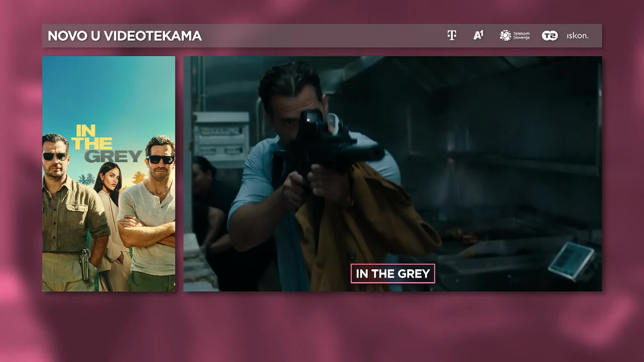Image resolution: width=644 pixels, height=362 pixels.
Task: Click the Telekom Slovenije logo
Action: pyautogui.click(x=515, y=36)
